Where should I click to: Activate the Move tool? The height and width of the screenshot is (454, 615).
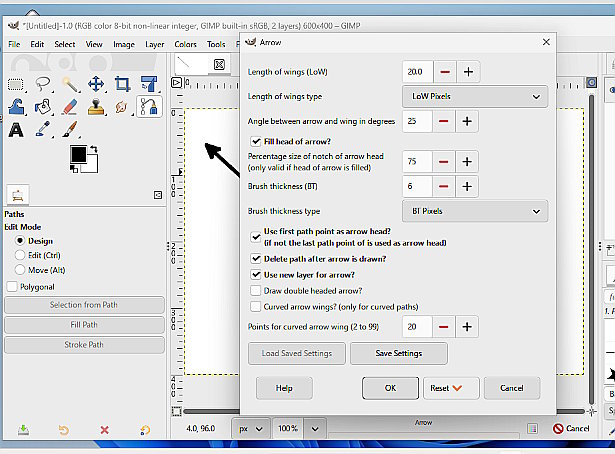(96, 84)
